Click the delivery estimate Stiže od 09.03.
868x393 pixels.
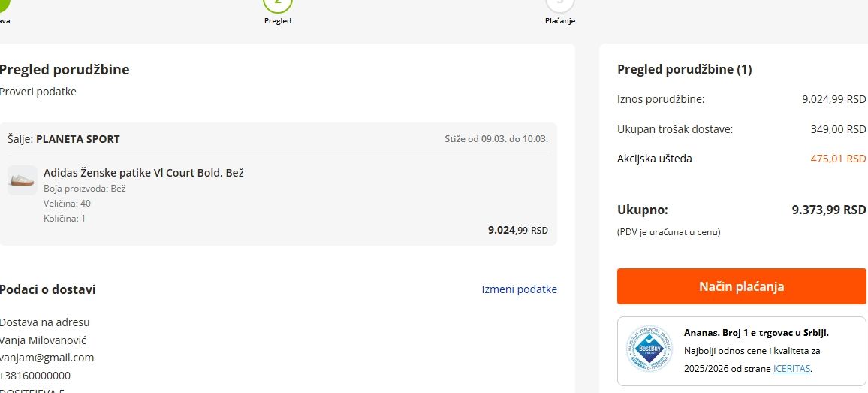[x=496, y=139]
